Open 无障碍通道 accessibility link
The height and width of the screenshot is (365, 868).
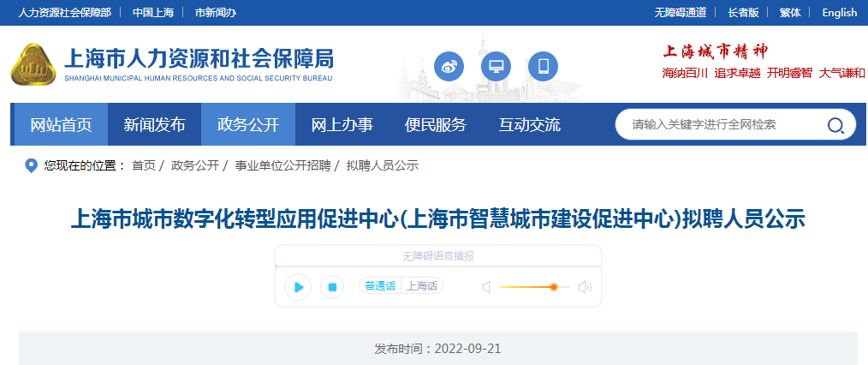pyautogui.click(x=681, y=12)
